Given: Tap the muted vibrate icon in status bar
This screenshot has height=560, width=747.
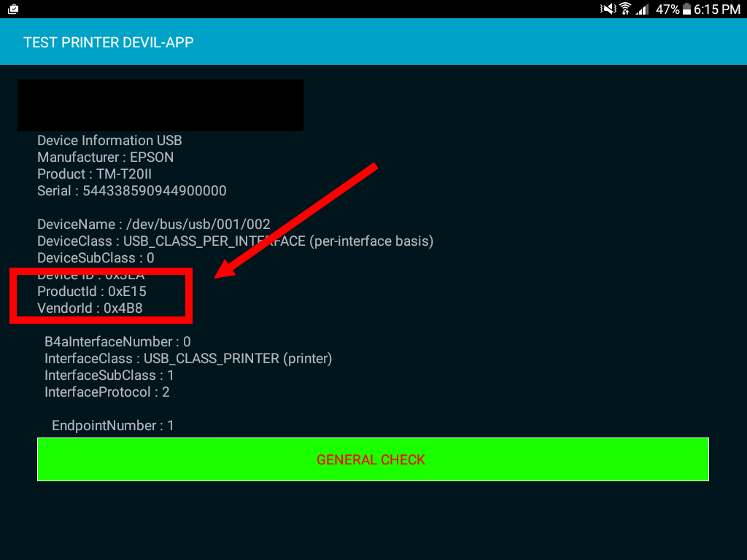Looking at the screenshot, I should point(608,9).
